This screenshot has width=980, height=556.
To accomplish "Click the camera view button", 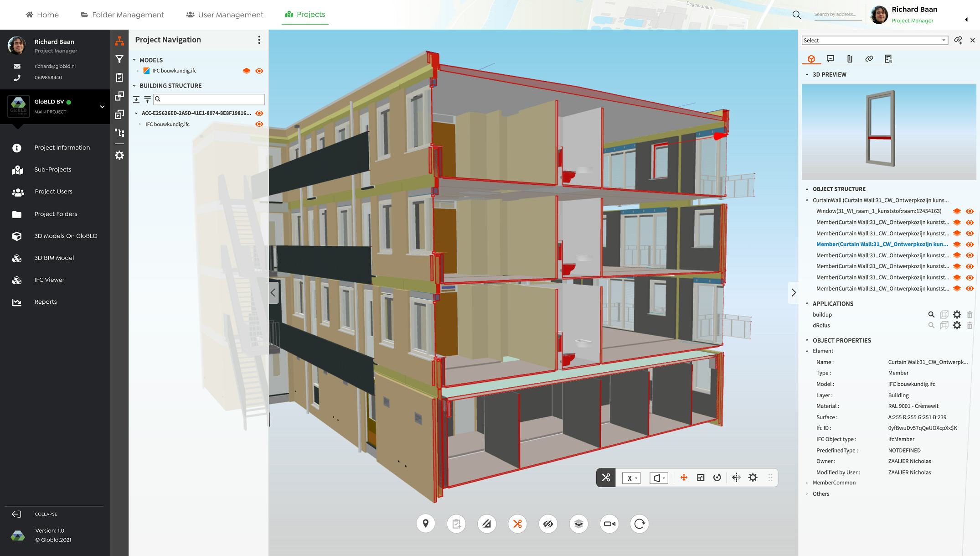I will pos(609,524).
